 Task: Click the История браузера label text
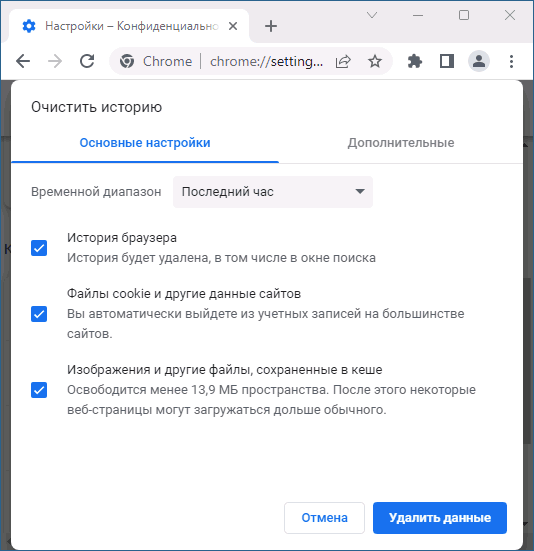point(122,238)
